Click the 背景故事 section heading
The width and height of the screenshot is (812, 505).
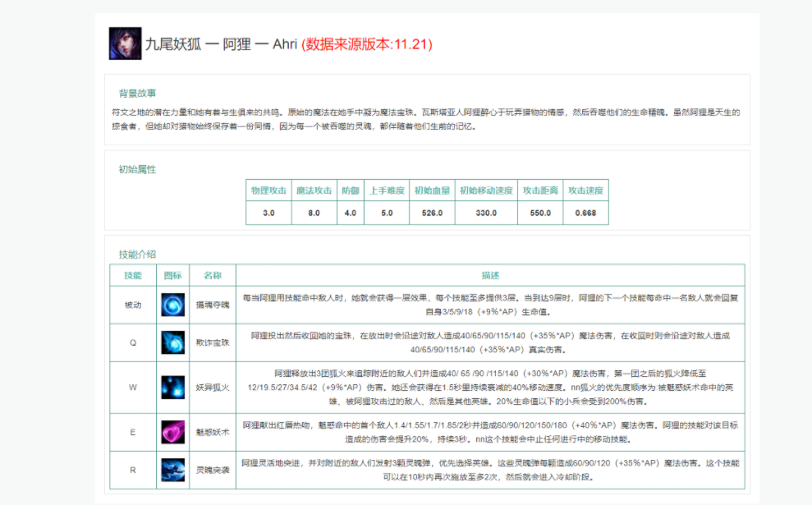(137, 94)
